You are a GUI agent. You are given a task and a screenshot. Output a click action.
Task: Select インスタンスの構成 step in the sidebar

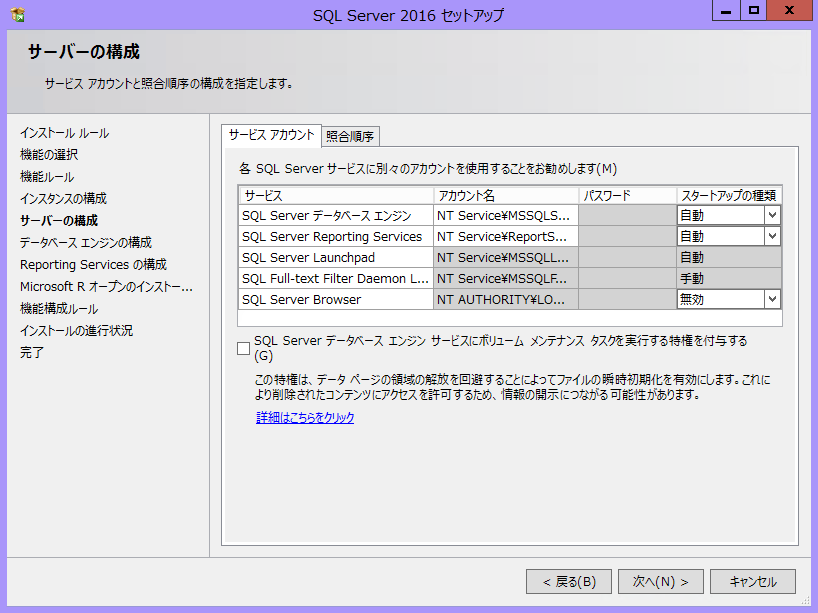pyautogui.click(x=63, y=199)
